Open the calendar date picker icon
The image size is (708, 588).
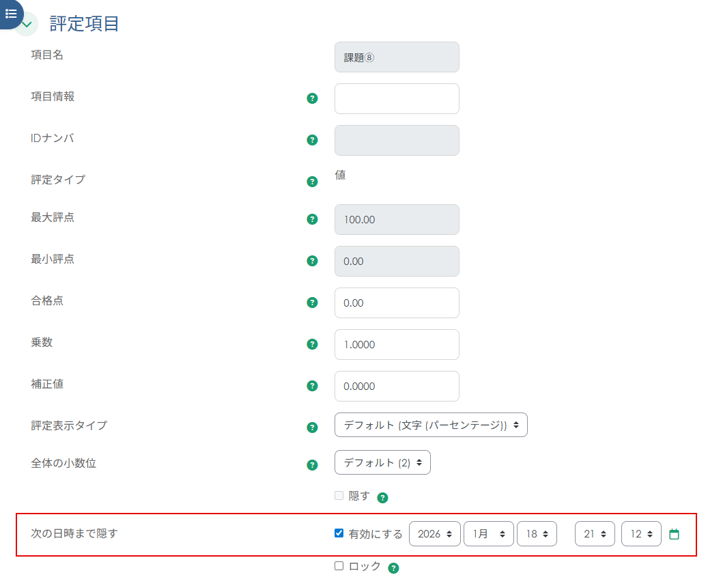[x=674, y=534]
